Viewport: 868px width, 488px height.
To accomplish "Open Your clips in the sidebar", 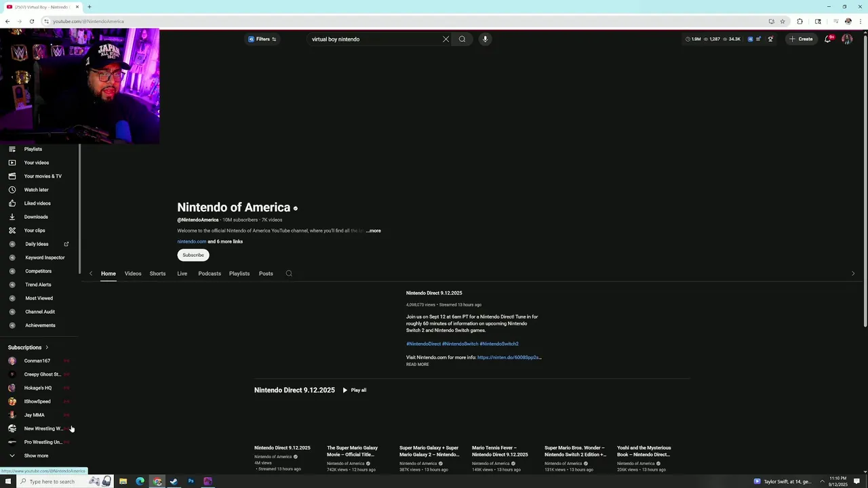I will coord(35,230).
